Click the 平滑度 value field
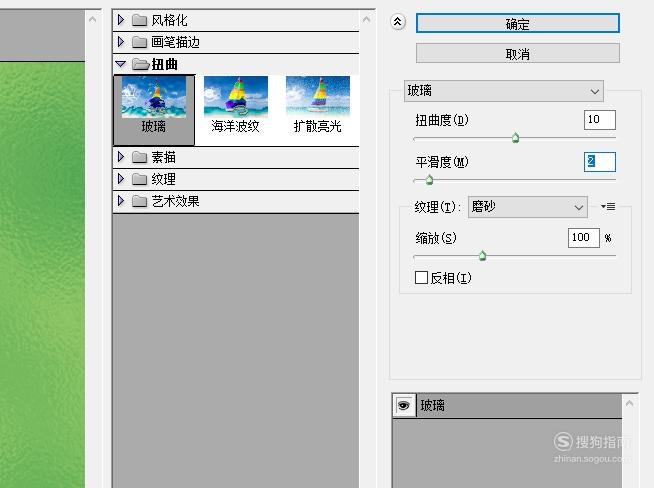654x488 pixels. pos(599,162)
